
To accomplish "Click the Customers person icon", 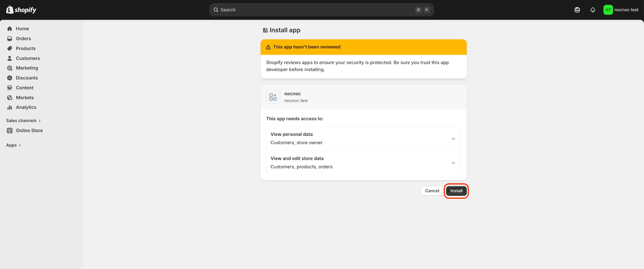I will pyautogui.click(x=10, y=58).
